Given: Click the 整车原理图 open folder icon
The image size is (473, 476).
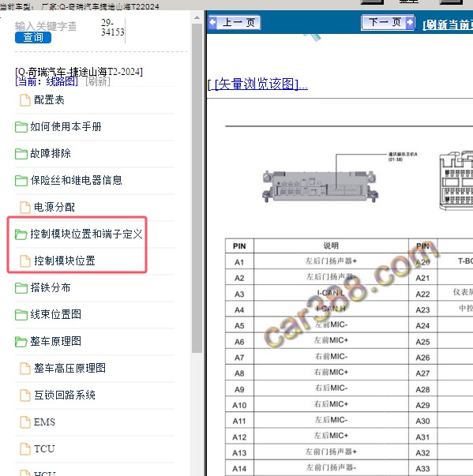Looking at the screenshot, I should pos(21,342).
